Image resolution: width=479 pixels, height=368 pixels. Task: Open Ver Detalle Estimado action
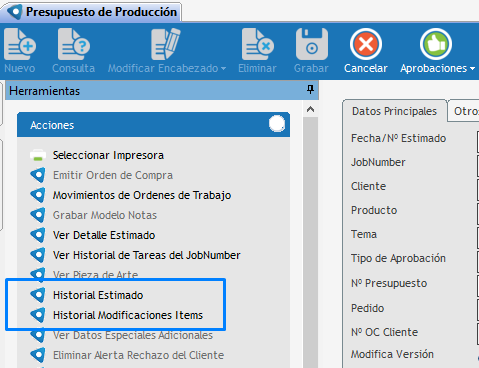(104, 235)
